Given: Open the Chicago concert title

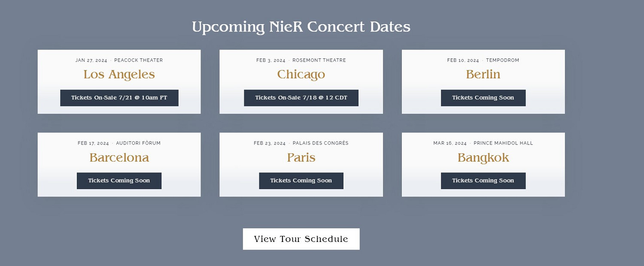Looking at the screenshot, I should (301, 74).
